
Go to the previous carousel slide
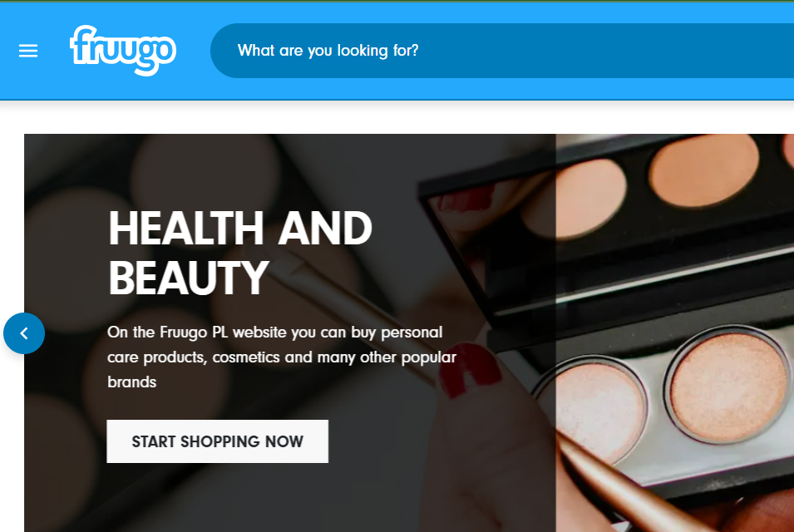(x=24, y=333)
